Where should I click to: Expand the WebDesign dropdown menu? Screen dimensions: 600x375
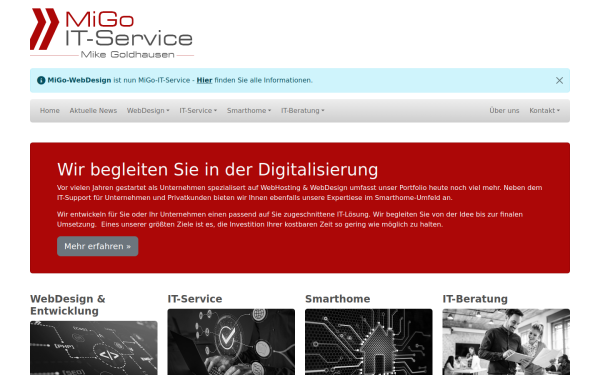148,111
